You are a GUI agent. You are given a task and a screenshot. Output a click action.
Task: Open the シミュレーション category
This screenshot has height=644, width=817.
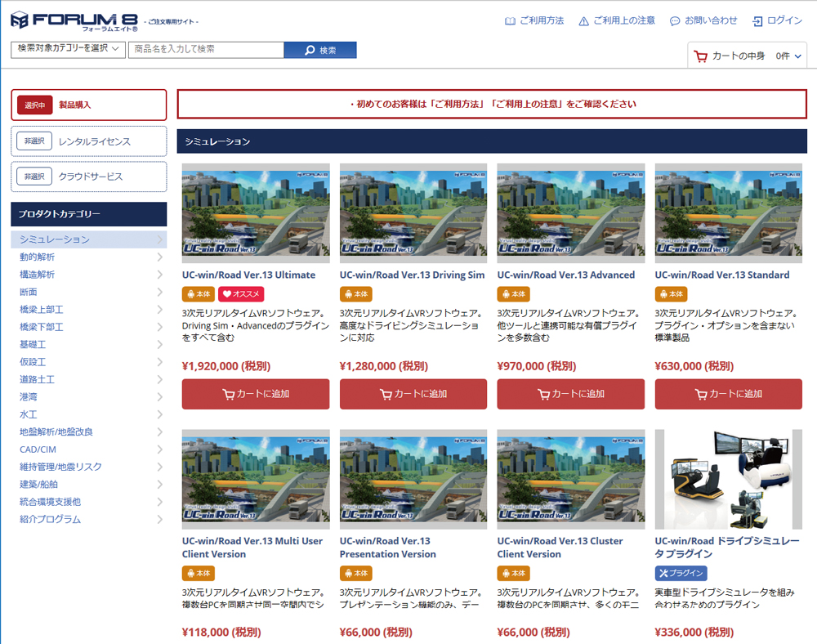coord(88,239)
